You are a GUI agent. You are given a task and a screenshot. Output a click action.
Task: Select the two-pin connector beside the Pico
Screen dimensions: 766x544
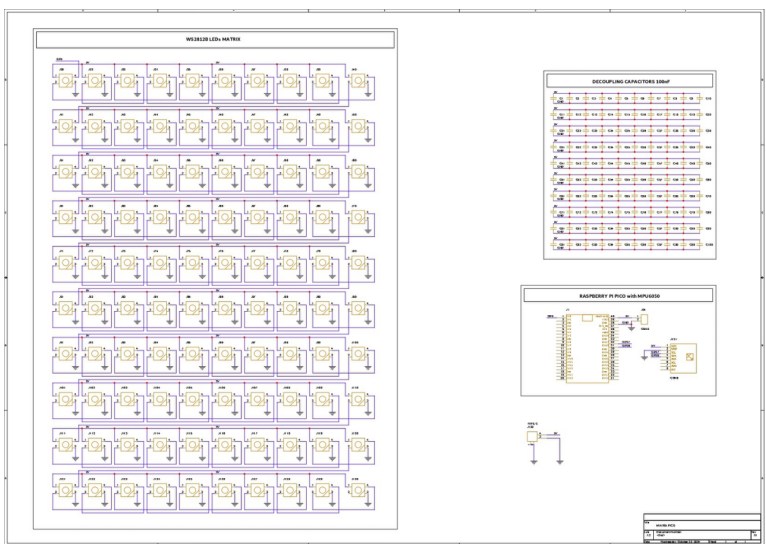point(644,319)
